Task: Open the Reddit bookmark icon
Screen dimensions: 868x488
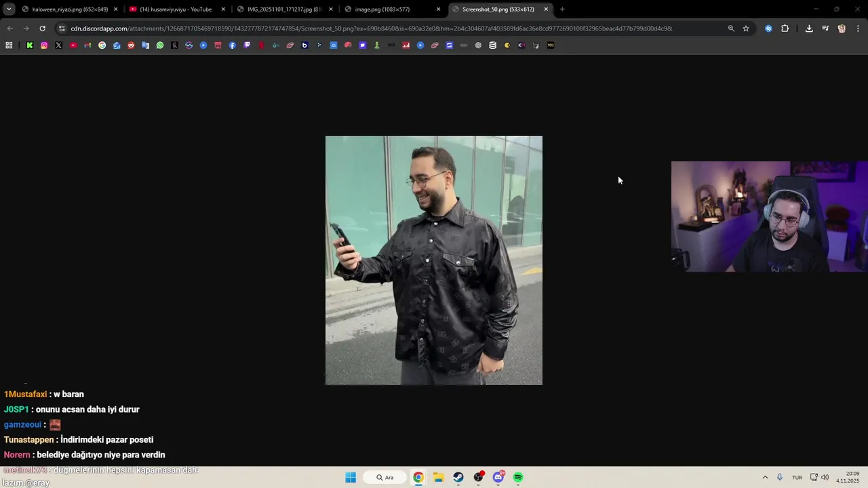Action: (131, 45)
